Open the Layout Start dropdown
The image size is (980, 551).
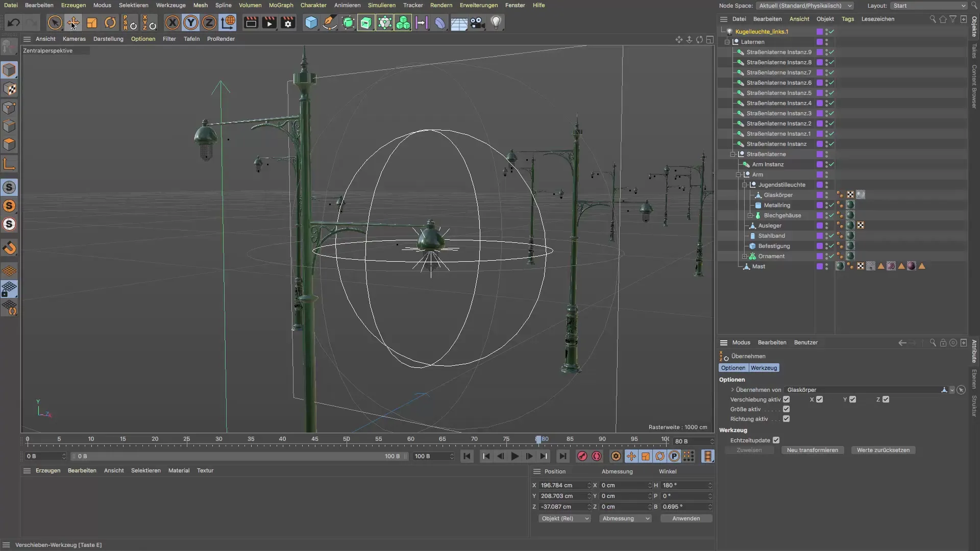pos(928,6)
